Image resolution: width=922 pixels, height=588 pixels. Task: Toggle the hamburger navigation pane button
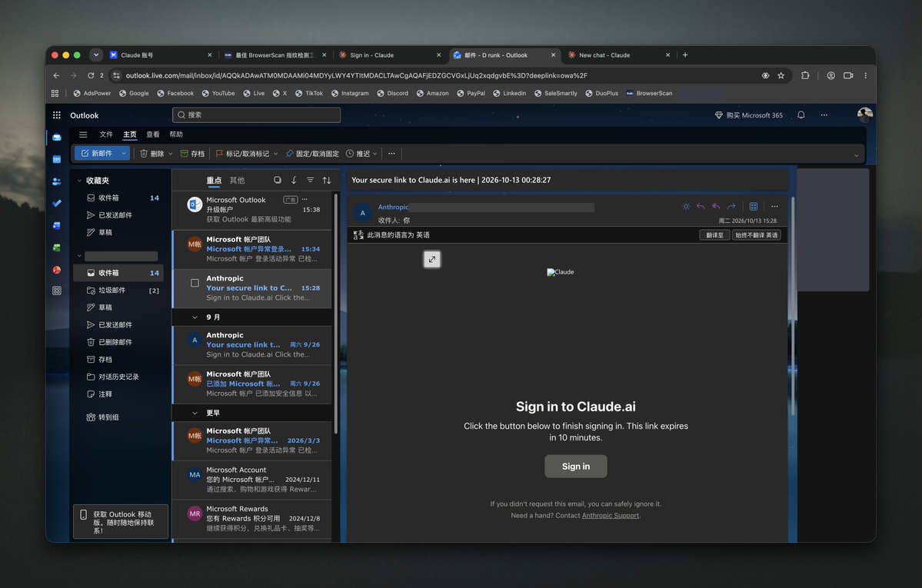point(83,135)
